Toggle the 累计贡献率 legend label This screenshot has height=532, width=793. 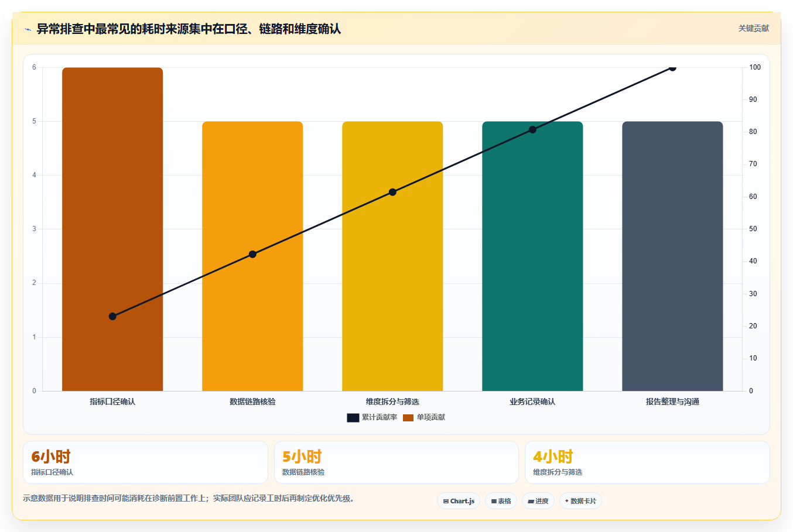tap(380, 417)
